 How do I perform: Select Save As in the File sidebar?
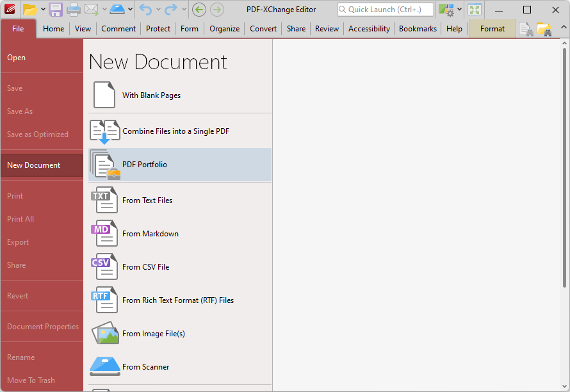[42, 111]
